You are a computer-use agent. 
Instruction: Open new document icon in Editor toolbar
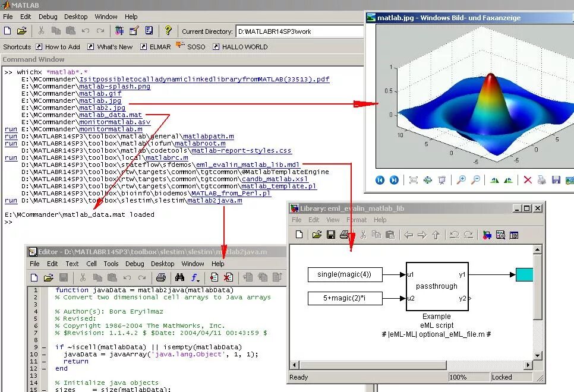pos(34,277)
